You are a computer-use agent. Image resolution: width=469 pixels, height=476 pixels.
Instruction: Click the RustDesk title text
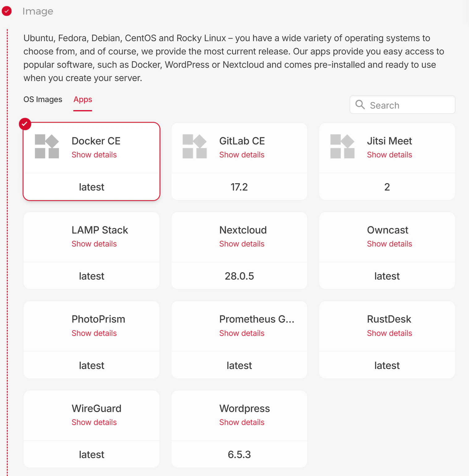pos(389,319)
